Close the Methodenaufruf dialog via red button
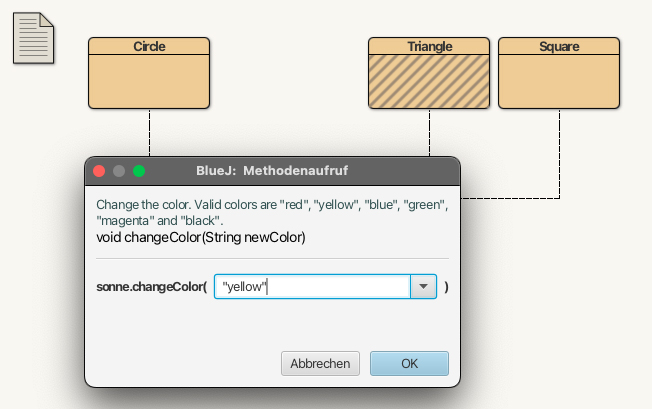 tap(99, 171)
